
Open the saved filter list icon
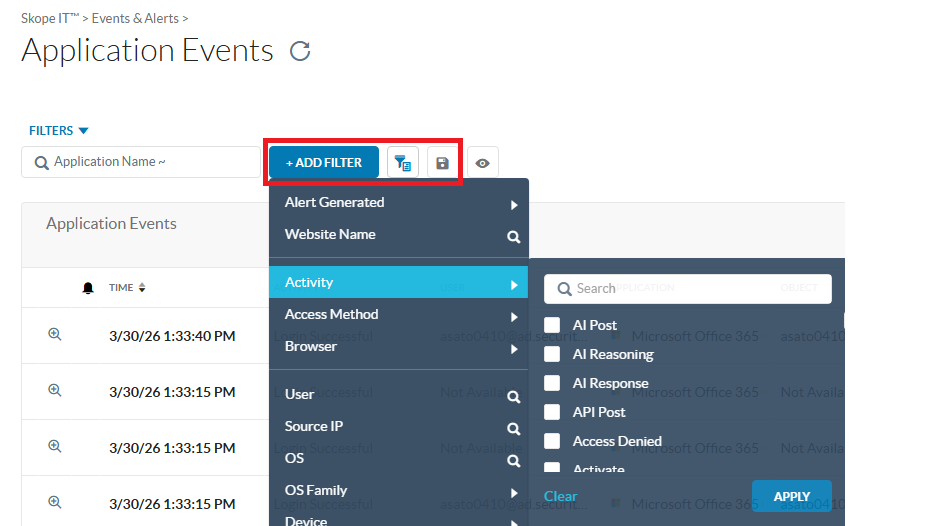coord(402,162)
